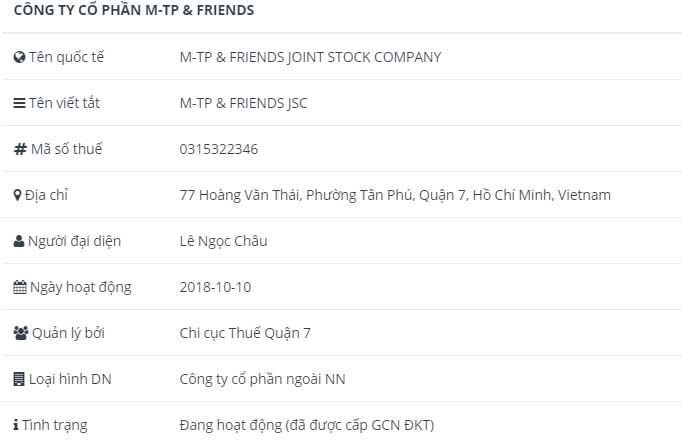Click the globe icon beside Tên quốc tế
Viewport: 682px width, 447px height.
[x=19, y=57]
